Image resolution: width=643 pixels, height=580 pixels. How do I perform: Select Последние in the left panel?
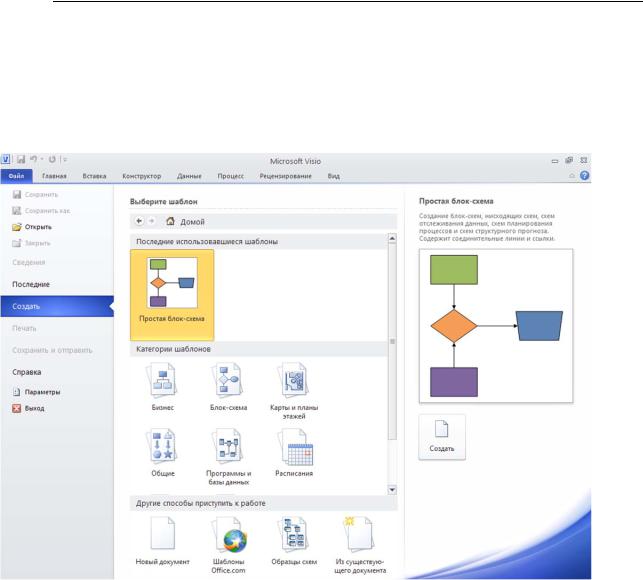[x=31, y=284]
